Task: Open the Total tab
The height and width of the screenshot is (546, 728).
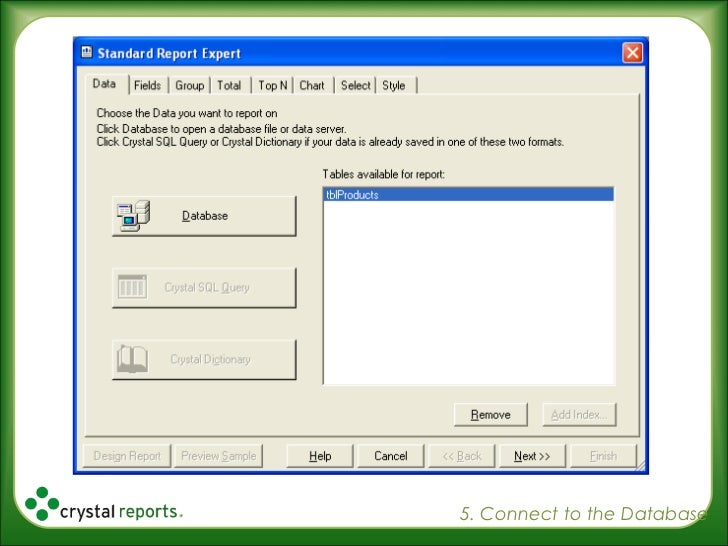Action: click(x=229, y=85)
